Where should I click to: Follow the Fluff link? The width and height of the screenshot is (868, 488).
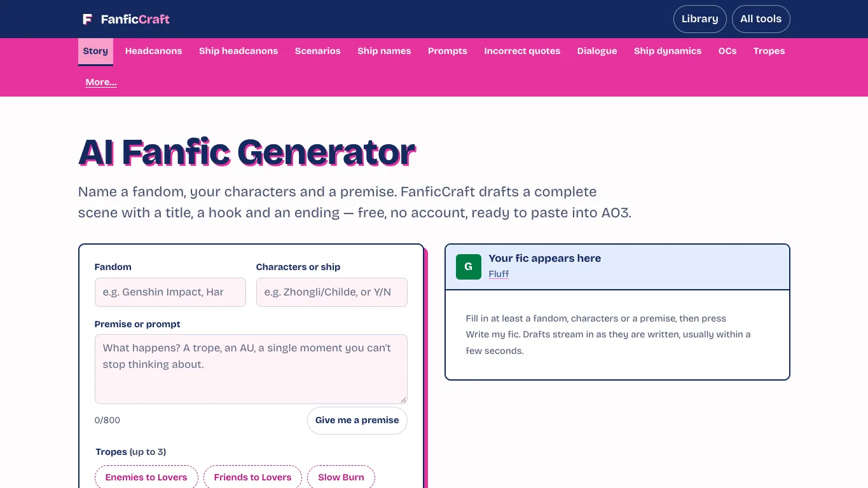tap(499, 274)
